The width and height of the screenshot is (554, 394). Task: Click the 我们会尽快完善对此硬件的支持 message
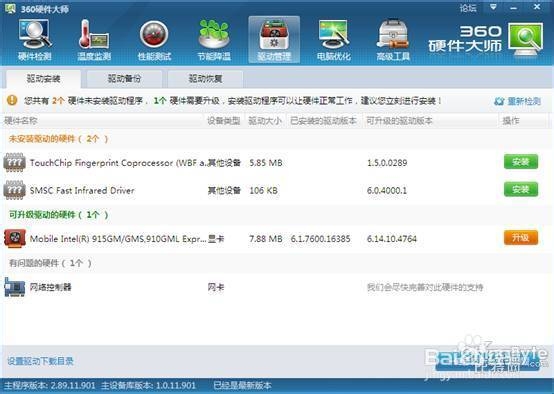[425, 287]
